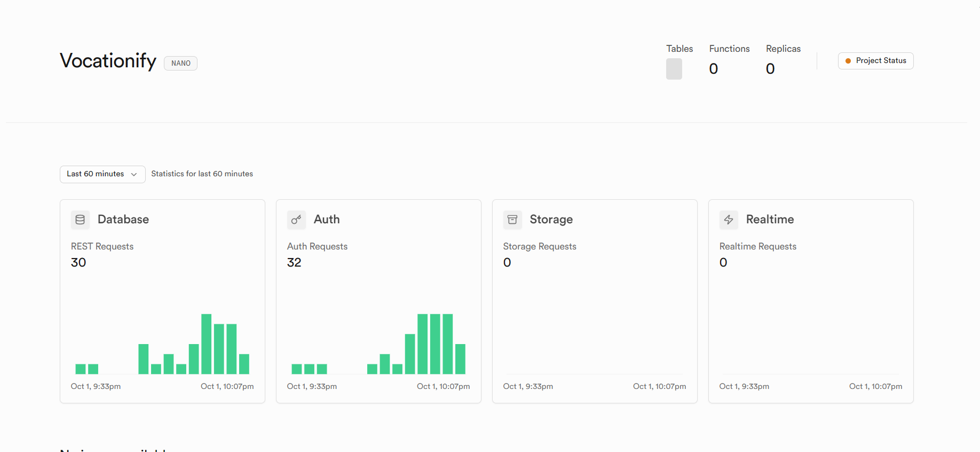Click the orange Project Status dot
The image size is (980, 452).
pos(848,61)
